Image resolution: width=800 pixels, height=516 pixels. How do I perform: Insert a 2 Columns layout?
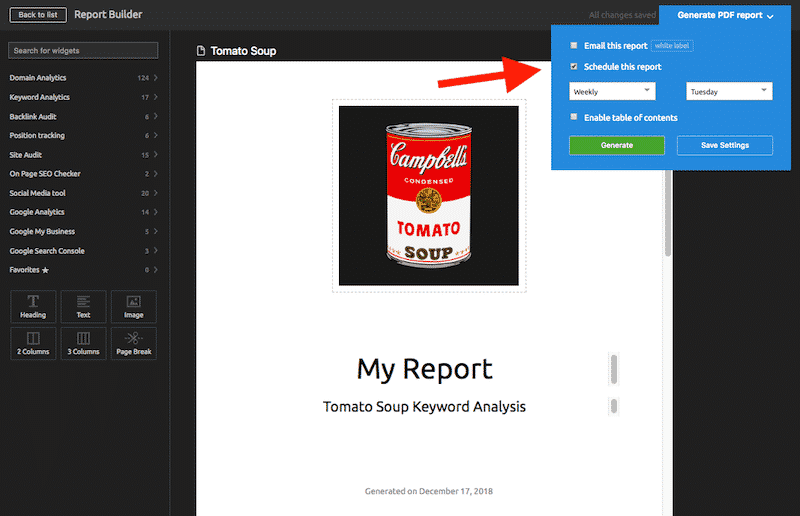pos(33,343)
